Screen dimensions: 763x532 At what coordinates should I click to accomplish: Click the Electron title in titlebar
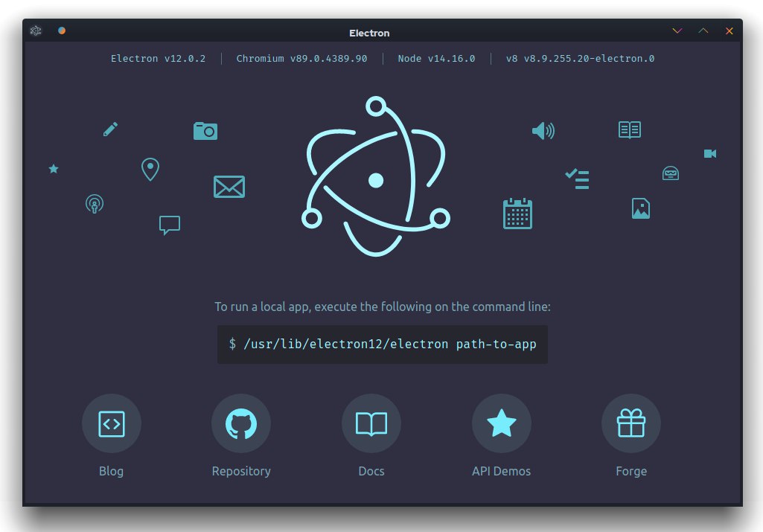tap(369, 33)
